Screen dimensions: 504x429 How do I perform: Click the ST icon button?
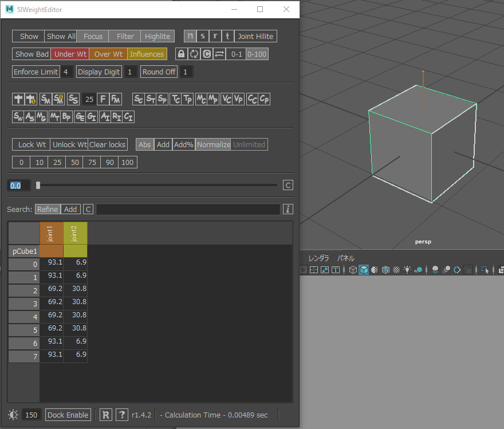tap(151, 99)
